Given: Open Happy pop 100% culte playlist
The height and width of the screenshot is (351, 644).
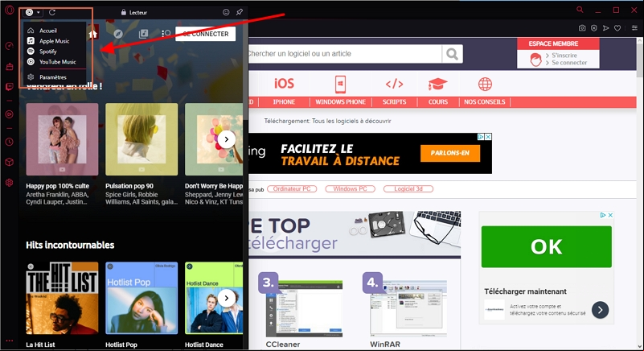Looking at the screenshot, I should point(62,139).
